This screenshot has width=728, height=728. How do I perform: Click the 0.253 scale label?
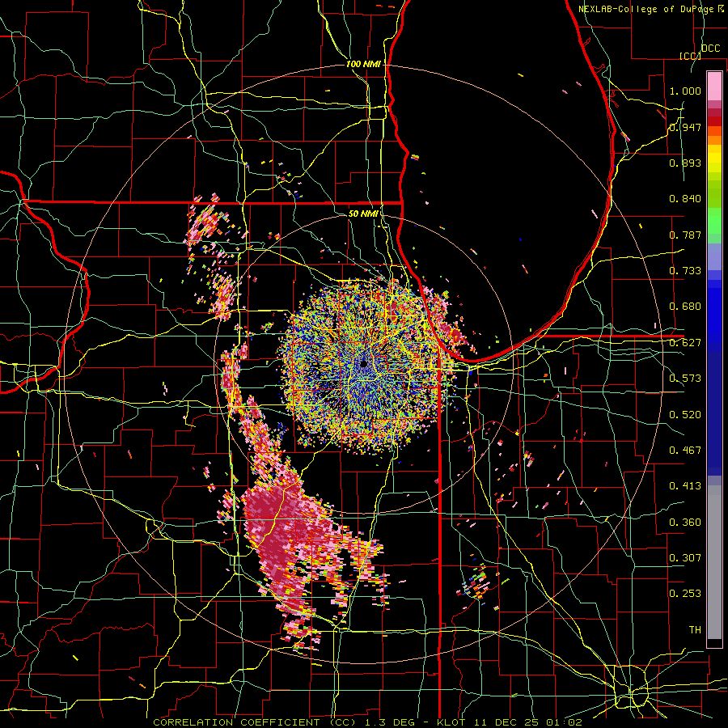click(685, 594)
